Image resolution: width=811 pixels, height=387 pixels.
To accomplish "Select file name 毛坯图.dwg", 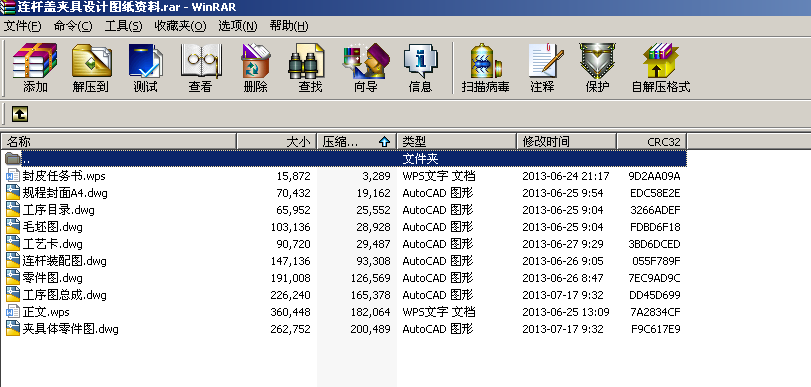I will (52, 227).
